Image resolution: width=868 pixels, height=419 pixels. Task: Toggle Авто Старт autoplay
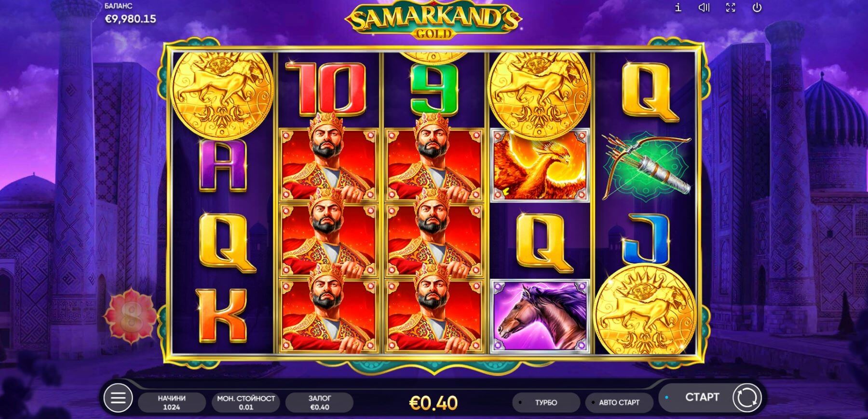coord(619,402)
